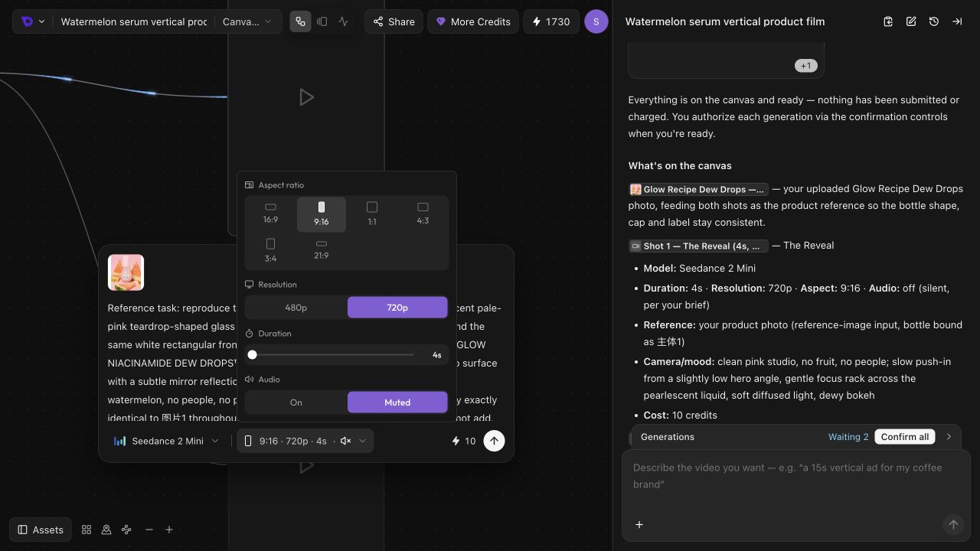Click the Duration clock icon

(249, 334)
